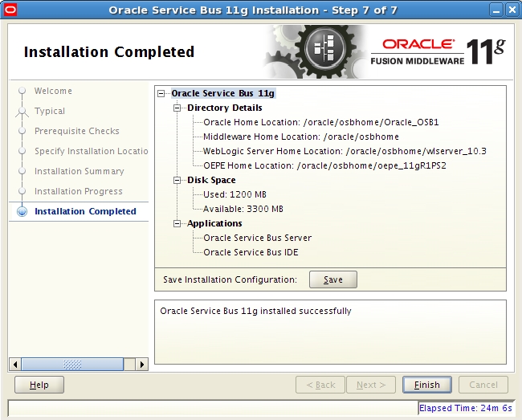This screenshot has width=522, height=420.
Task: Click the Oracle logo icon in title bar
Action: point(10,10)
